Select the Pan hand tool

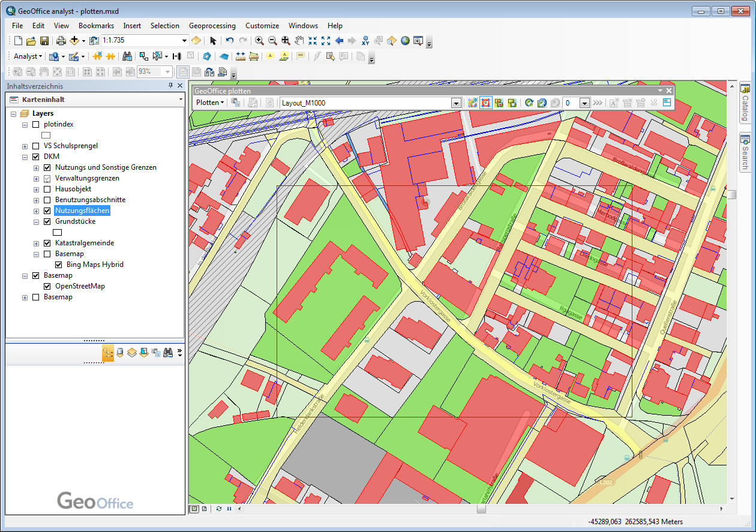pyautogui.click(x=299, y=41)
